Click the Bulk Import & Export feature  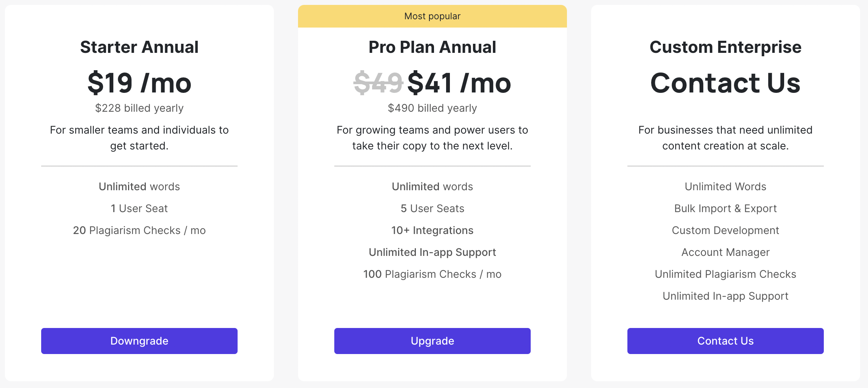click(726, 208)
